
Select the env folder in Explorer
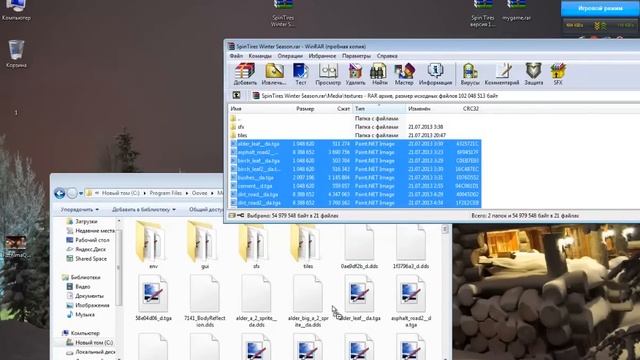[153, 245]
